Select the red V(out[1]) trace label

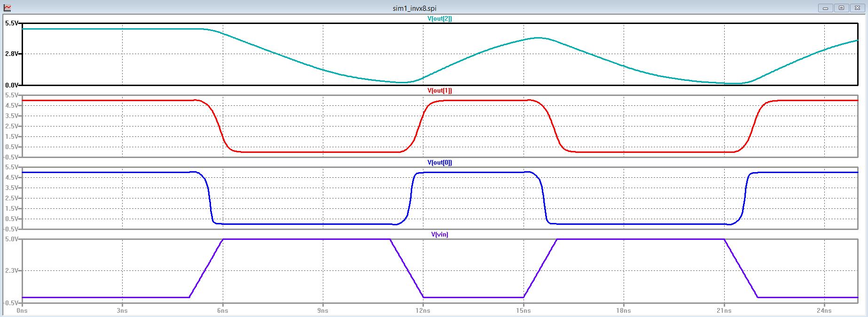click(x=439, y=91)
